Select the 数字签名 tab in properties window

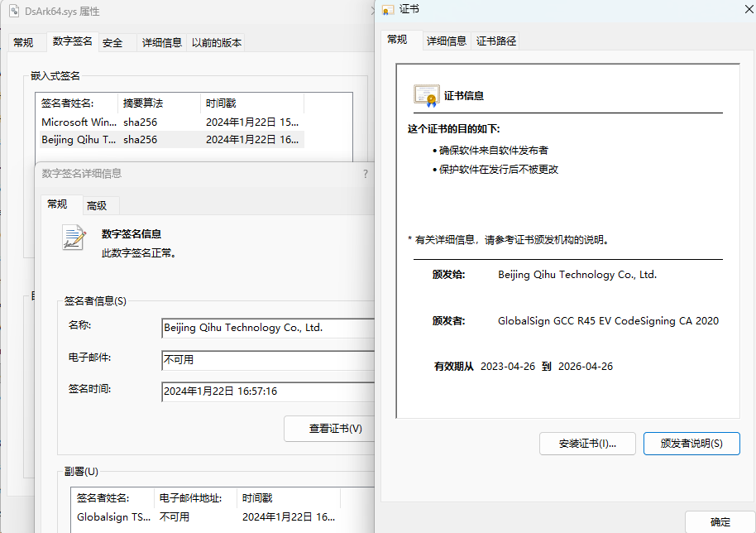[x=72, y=41]
